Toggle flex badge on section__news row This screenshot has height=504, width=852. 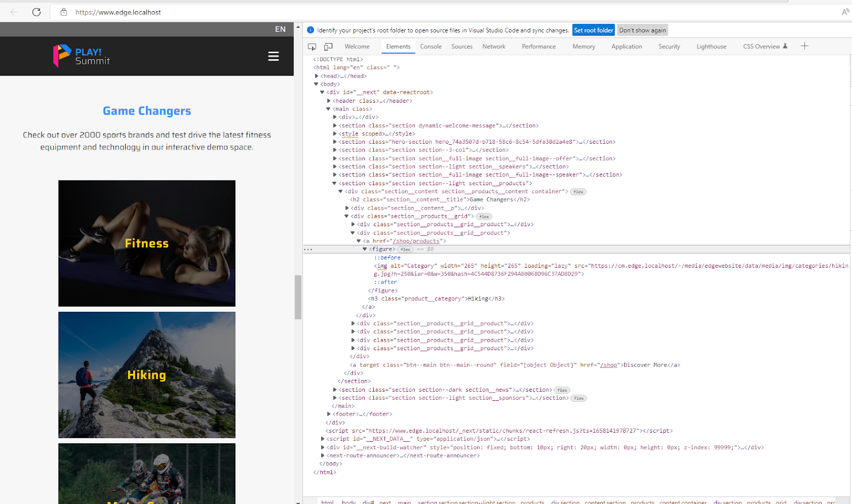pyautogui.click(x=562, y=390)
